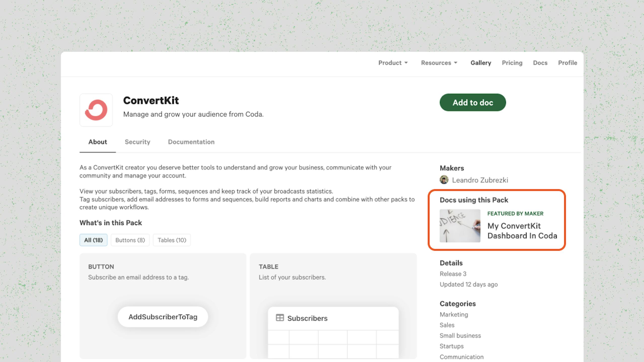Go to the Gallery page
This screenshot has height=362, width=644.
click(x=481, y=63)
